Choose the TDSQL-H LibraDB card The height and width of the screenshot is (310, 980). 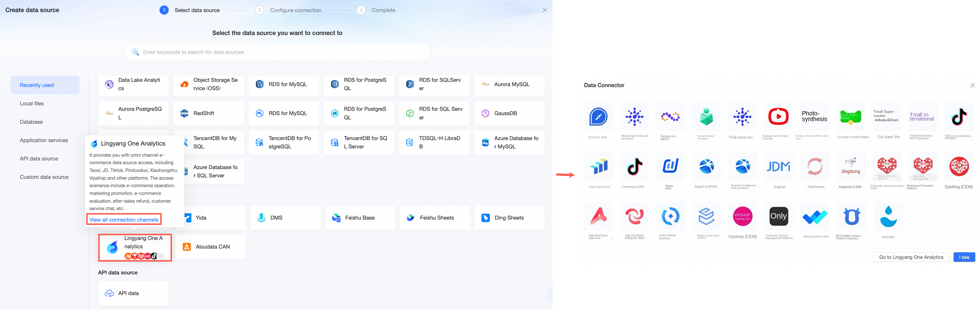pyautogui.click(x=434, y=142)
